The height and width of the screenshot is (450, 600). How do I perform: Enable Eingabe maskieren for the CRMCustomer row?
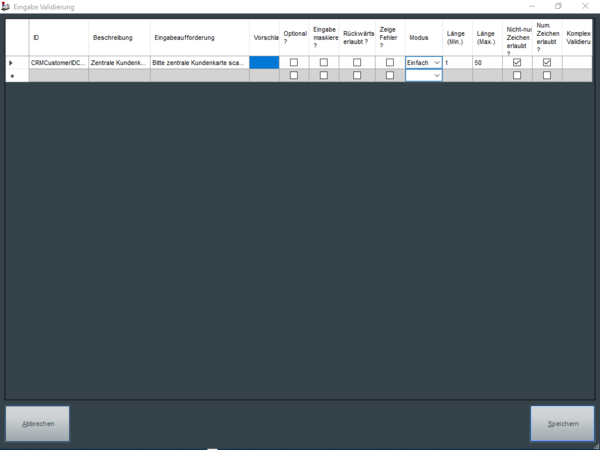tap(324, 62)
